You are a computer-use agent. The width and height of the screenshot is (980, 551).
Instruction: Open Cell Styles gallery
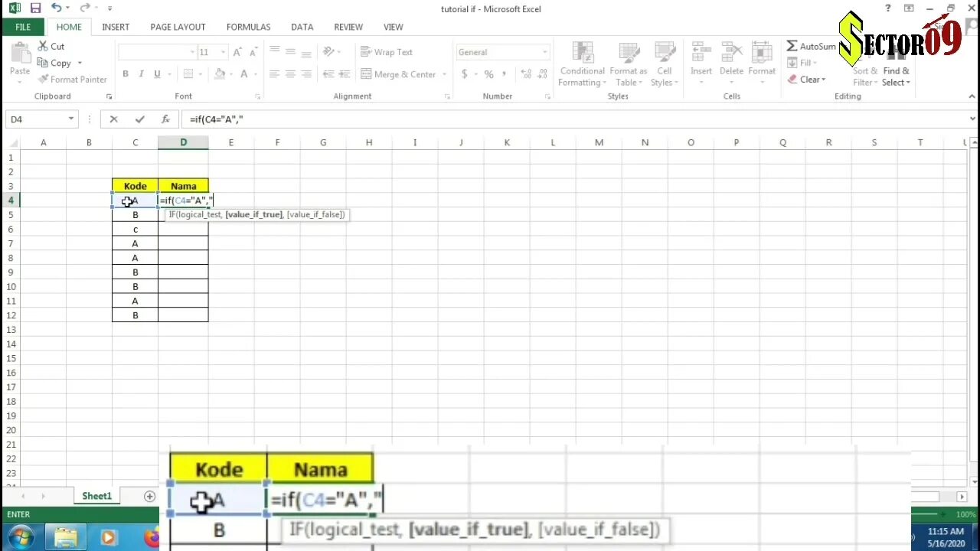664,64
